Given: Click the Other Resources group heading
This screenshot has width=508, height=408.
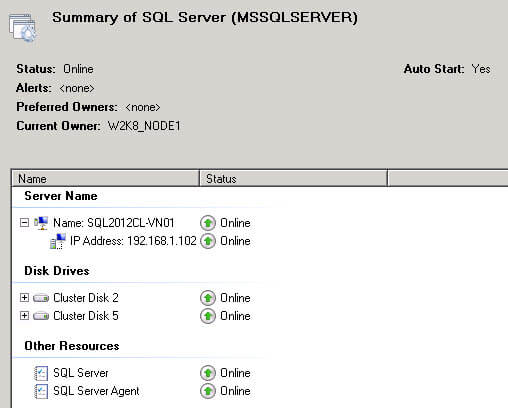Looking at the screenshot, I should click(72, 346).
